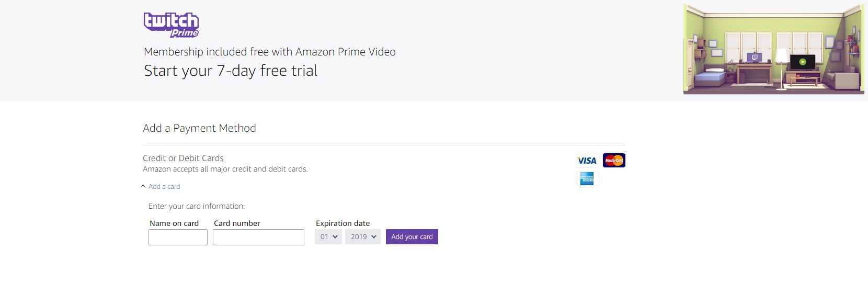Click the Twitch Prime logo
The width and height of the screenshot is (868, 283).
pyautogui.click(x=171, y=25)
